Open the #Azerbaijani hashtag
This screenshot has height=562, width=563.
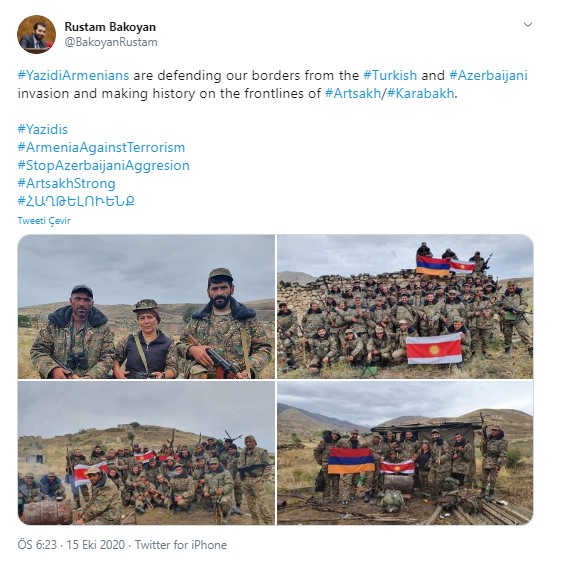point(488,76)
